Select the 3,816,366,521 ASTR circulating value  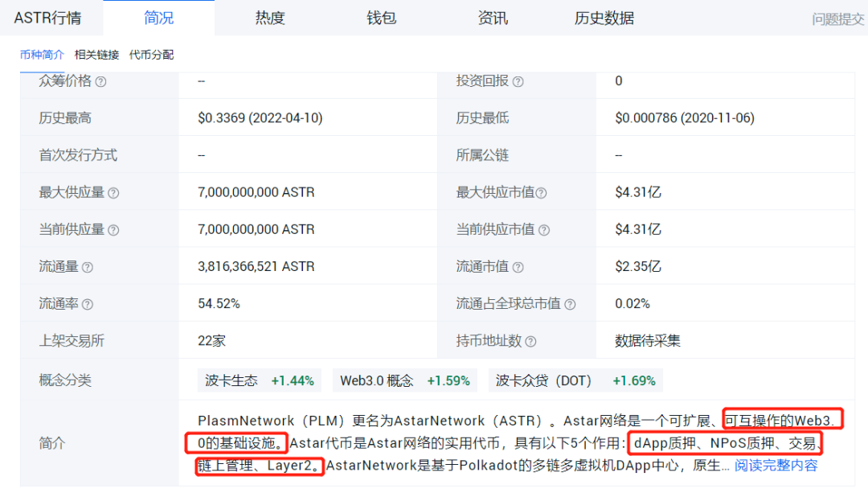coord(256,266)
